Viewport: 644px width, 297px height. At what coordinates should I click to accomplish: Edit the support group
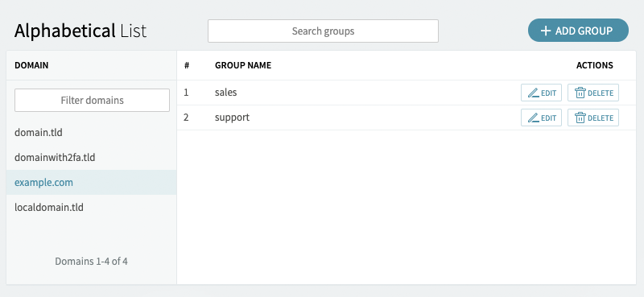[x=541, y=118]
